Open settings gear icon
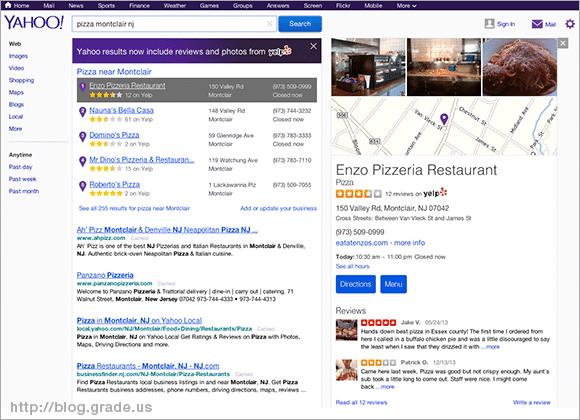This screenshot has width=580, height=420. tap(570, 24)
